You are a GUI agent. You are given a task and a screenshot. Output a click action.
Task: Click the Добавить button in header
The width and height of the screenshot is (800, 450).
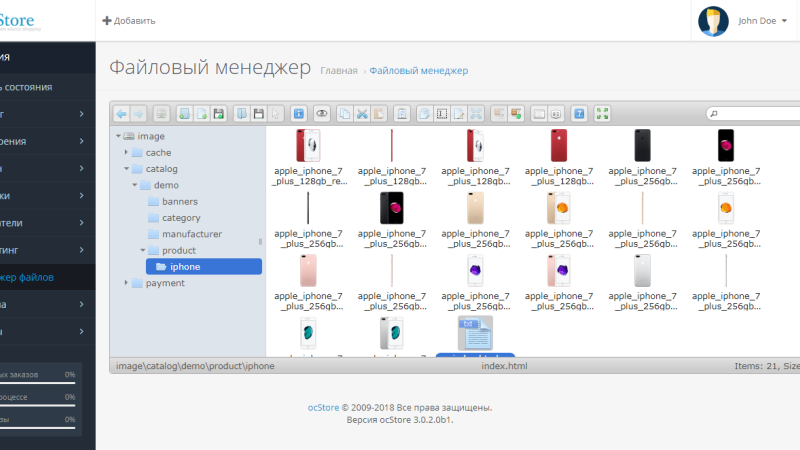pos(129,21)
